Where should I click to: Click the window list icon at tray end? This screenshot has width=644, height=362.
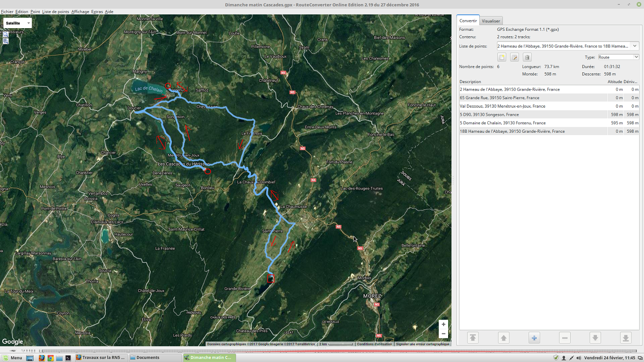(x=640, y=358)
